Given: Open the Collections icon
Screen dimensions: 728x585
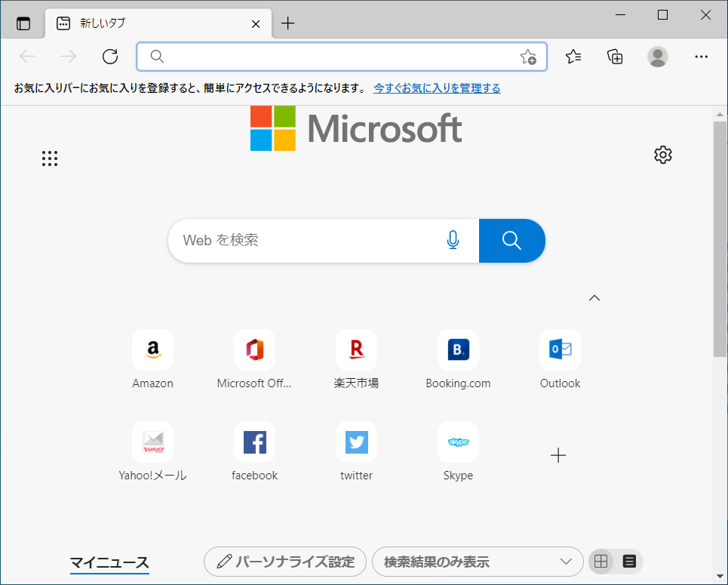Looking at the screenshot, I should pyautogui.click(x=615, y=57).
